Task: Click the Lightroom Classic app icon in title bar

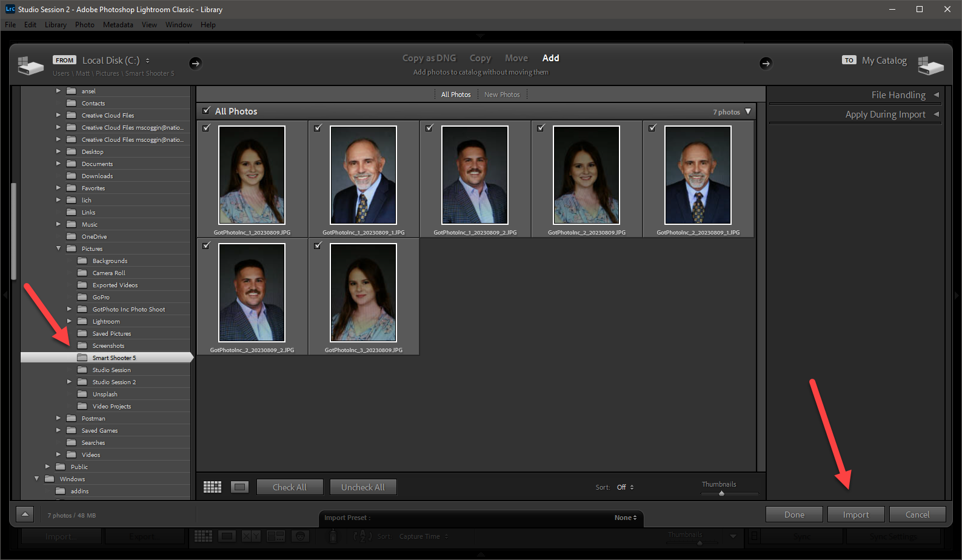Action: tap(10, 9)
